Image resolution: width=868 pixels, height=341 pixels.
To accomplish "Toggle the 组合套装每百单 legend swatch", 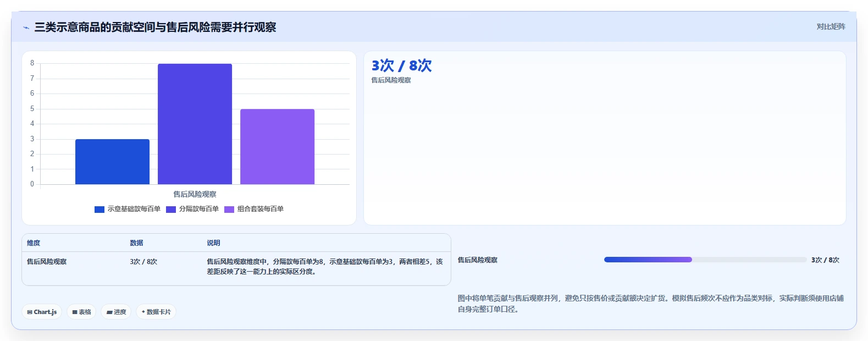I will click(x=229, y=209).
